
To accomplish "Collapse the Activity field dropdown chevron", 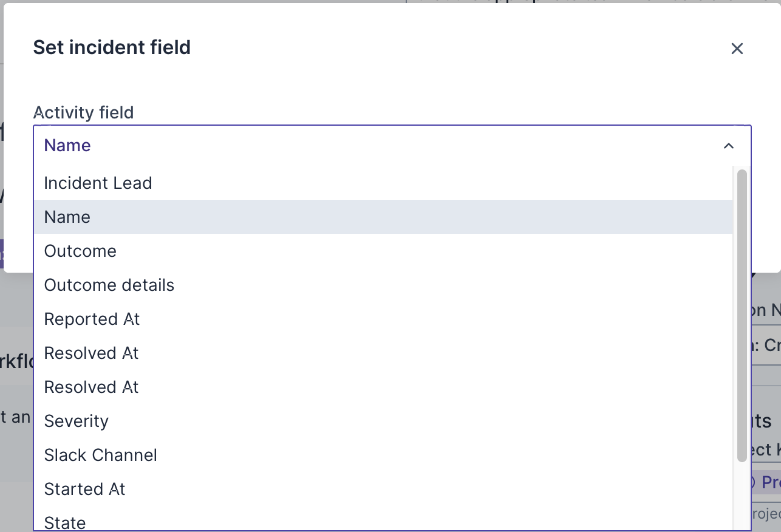I will 729,146.
